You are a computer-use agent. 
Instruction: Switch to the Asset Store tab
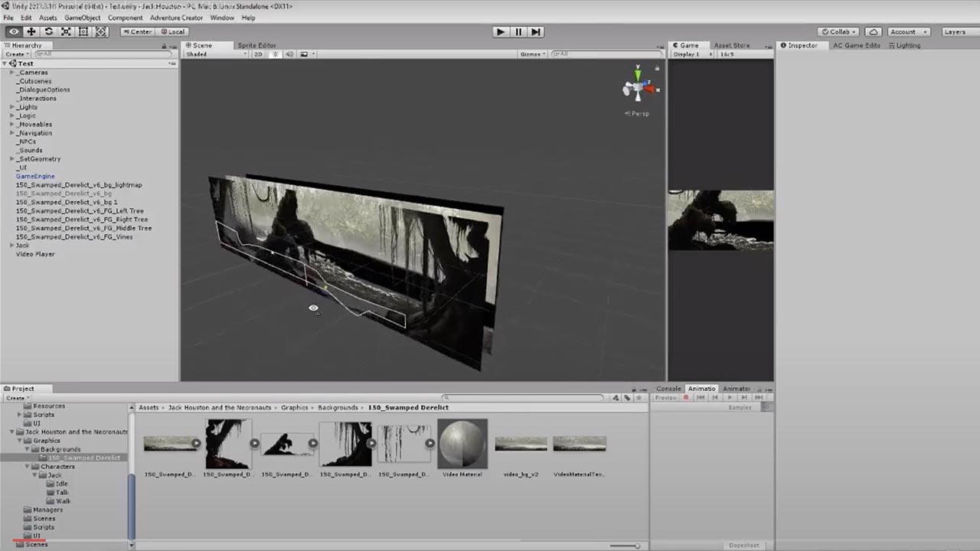pyautogui.click(x=732, y=45)
